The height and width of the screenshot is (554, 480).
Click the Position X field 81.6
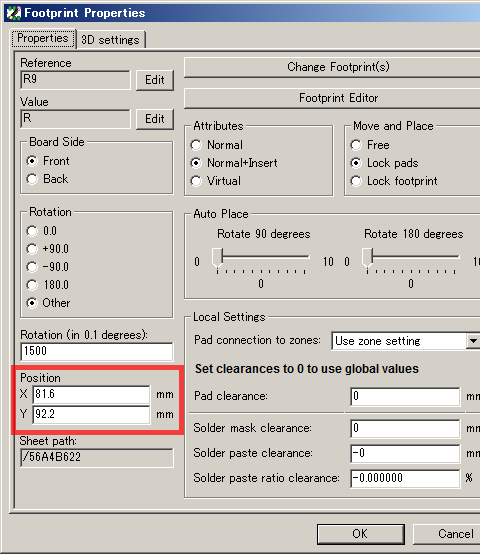(x=91, y=394)
